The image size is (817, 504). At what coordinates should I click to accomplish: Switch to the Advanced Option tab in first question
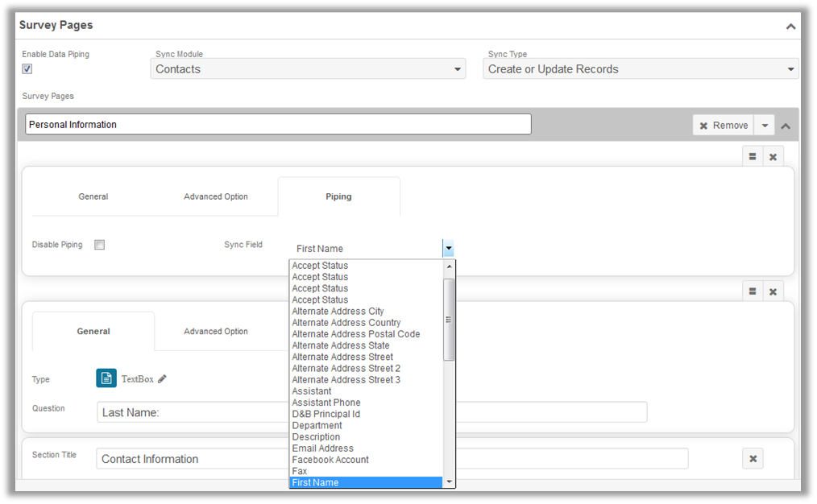pos(215,196)
